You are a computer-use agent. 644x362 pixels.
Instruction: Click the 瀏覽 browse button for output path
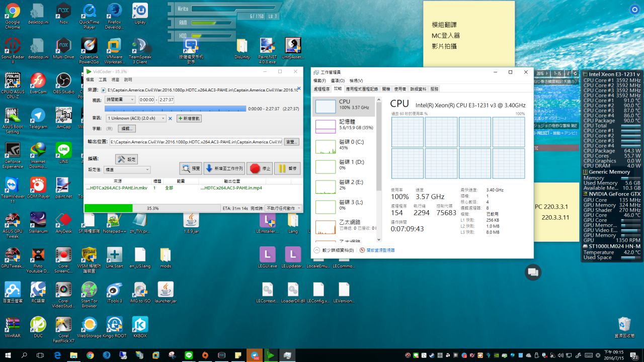coord(291,142)
